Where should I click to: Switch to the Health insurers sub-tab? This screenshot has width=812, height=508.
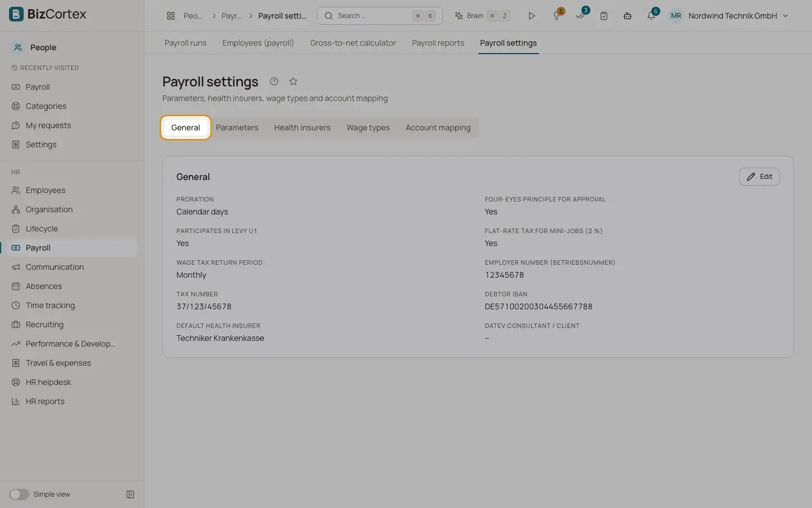click(302, 128)
